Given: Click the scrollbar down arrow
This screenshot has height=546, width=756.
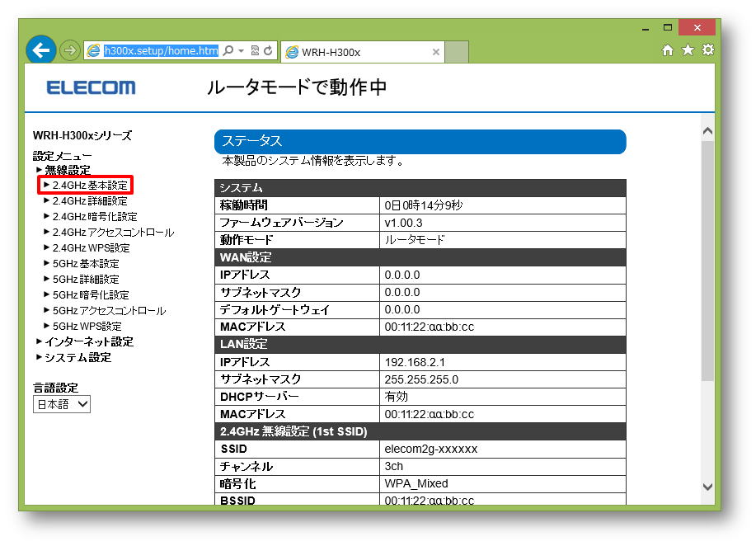Looking at the screenshot, I should (707, 487).
